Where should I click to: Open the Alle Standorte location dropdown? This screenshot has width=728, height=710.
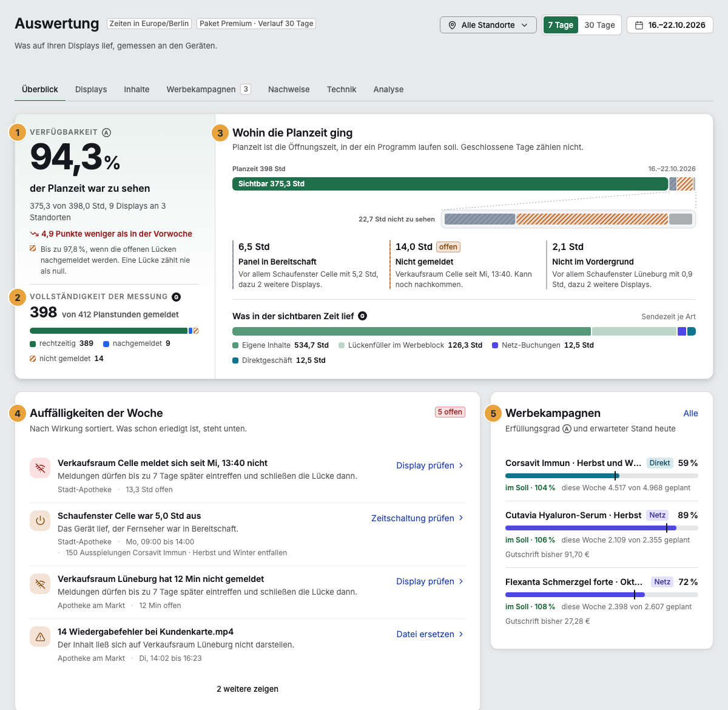coord(488,25)
